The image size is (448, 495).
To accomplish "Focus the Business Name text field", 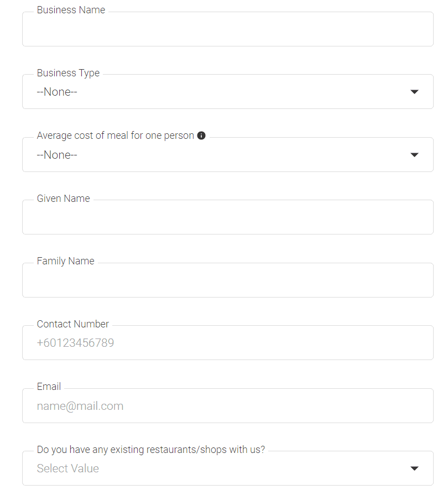I will tap(228, 29).
